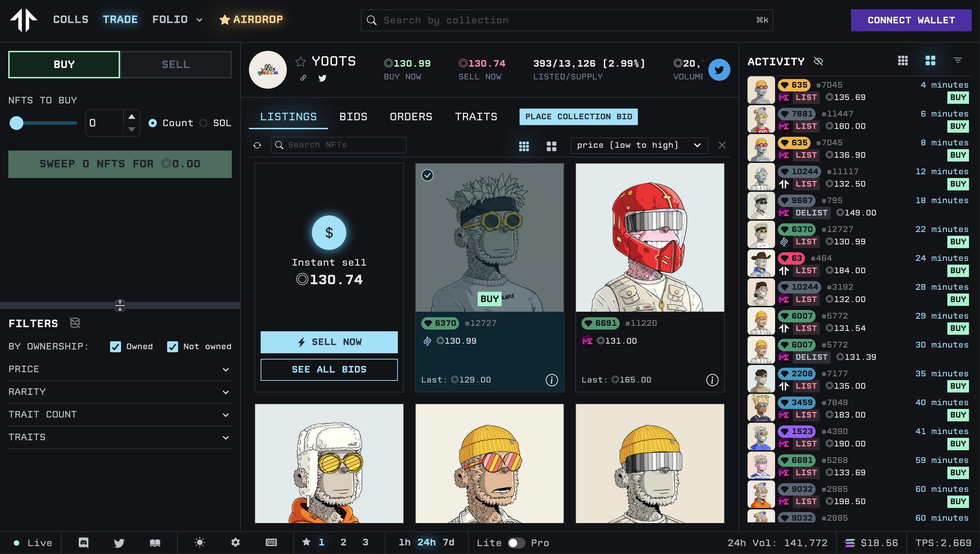The image size is (980, 554).
Task: Select the 1h timeframe
Action: tap(405, 542)
